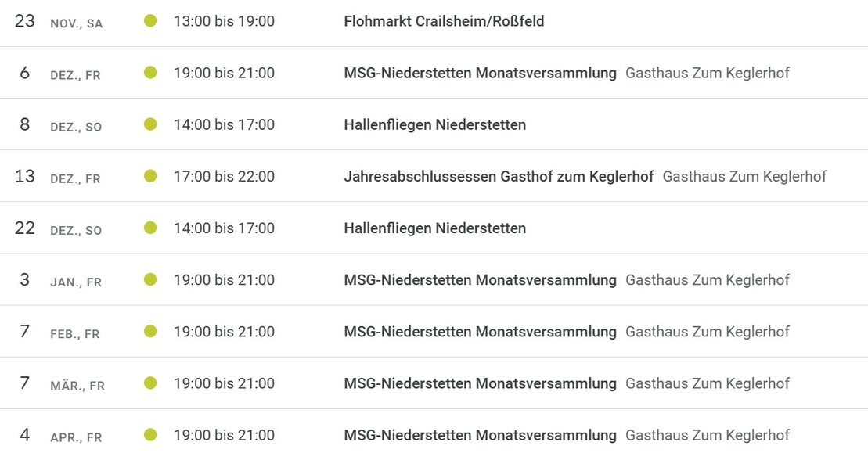Click green dot on 7 Mär. event
This screenshot has width=868, height=453.
(x=150, y=383)
